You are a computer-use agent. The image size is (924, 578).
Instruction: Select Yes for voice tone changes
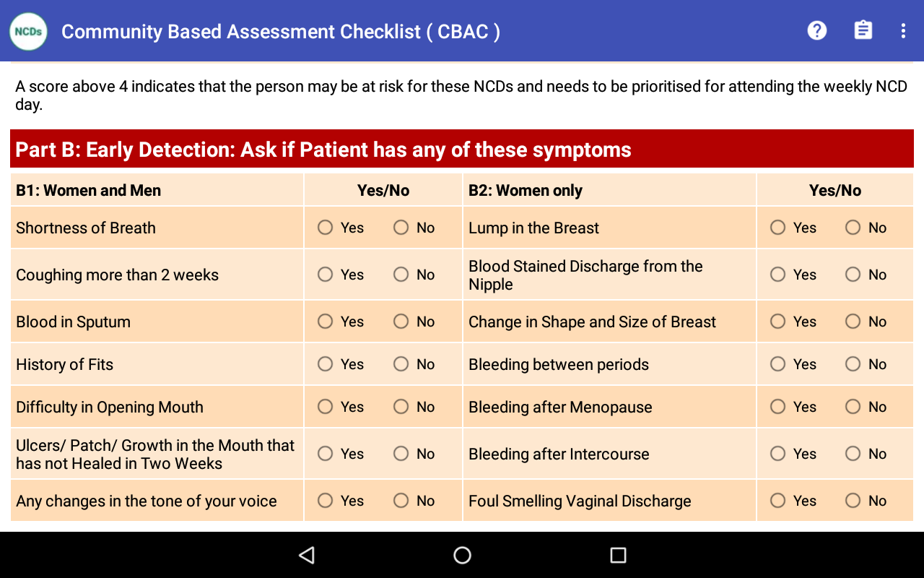click(326, 501)
